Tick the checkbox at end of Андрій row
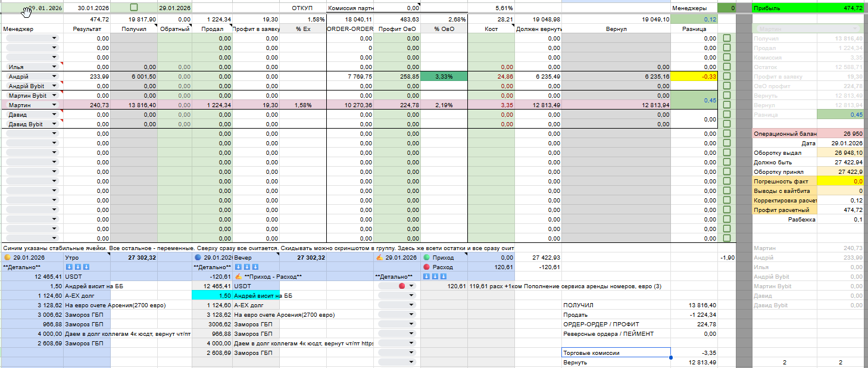This screenshot has width=868, height=368. click(727, 76)
